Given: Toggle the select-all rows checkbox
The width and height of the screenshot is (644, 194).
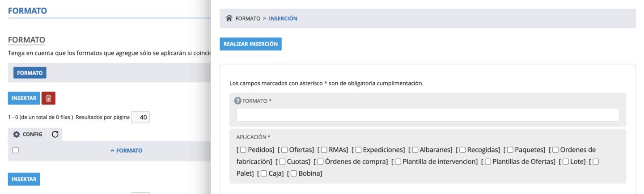Looking at the screenshot, I should click(x=16, y=151).
